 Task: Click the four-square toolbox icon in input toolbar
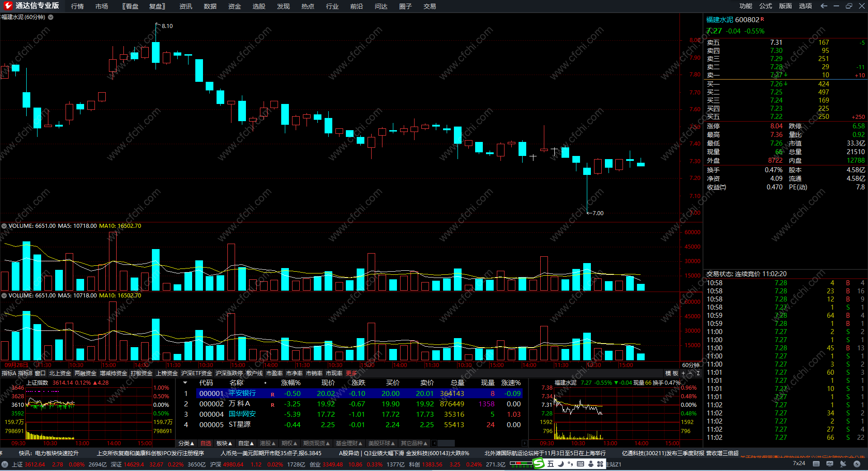[600, 464]
